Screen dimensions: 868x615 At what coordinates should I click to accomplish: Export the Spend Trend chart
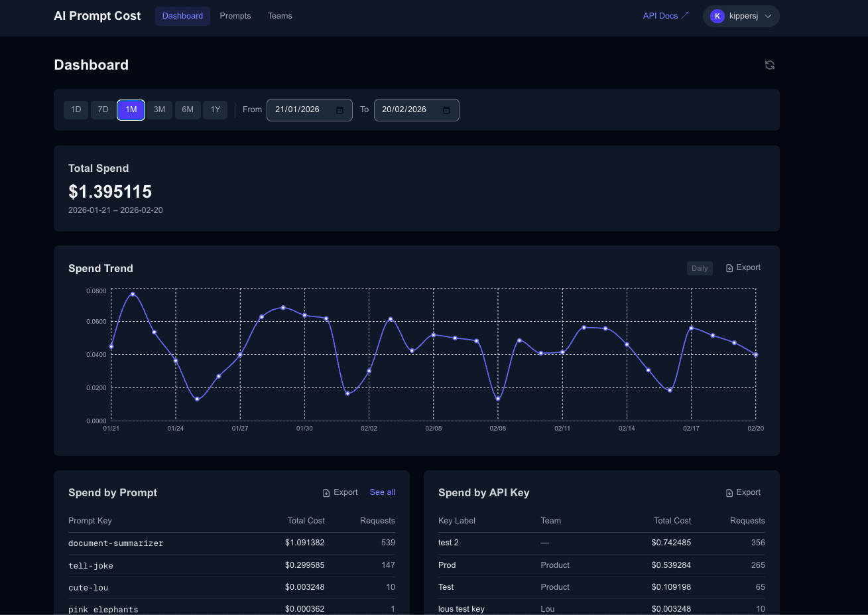pos(743,268)
